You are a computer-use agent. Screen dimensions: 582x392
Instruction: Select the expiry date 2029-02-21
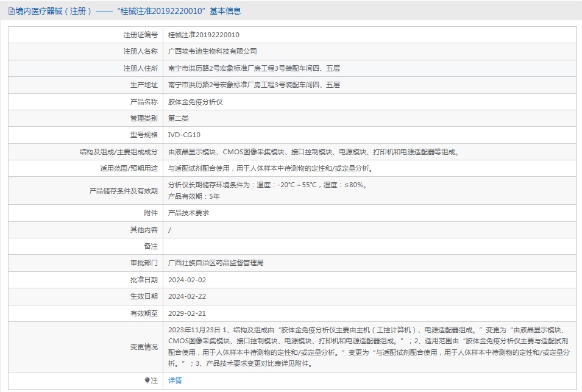click(187, 313)
